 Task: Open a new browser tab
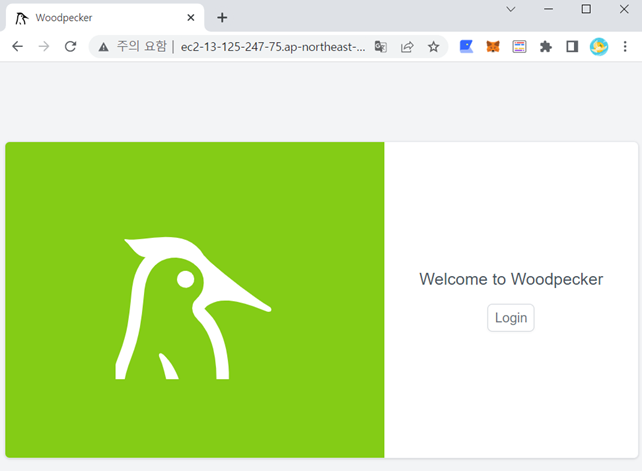coord(222,18)
